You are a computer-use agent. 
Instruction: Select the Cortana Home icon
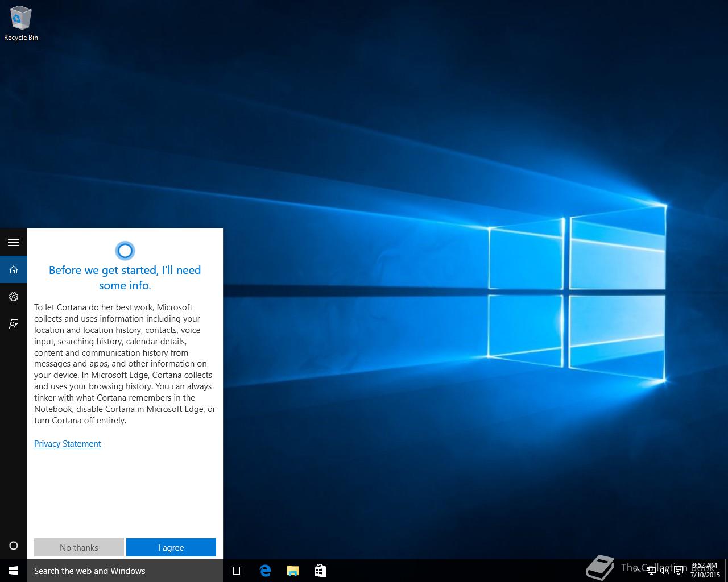coord(14,269)
